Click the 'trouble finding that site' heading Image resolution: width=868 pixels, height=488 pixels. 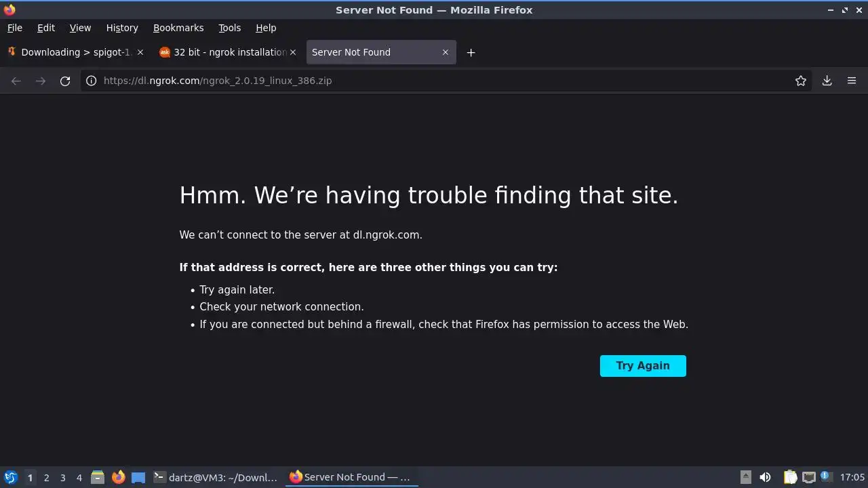(x=429, y=195)
